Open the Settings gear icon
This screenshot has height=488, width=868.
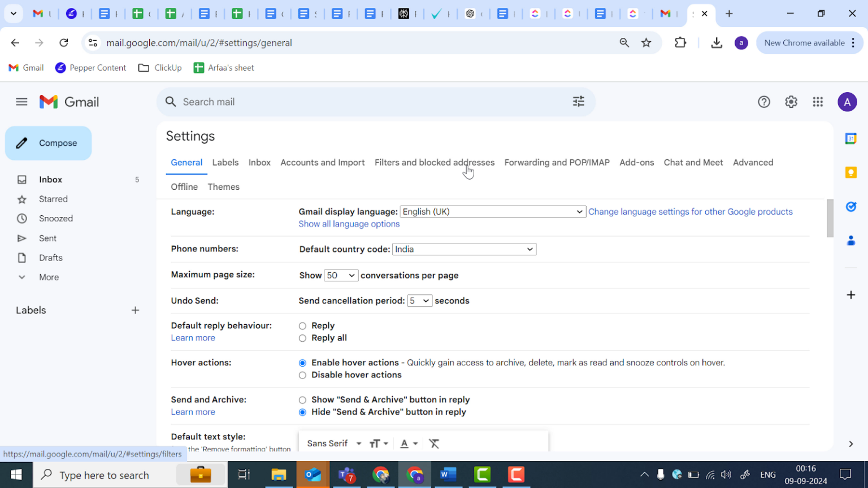(791, 102)
